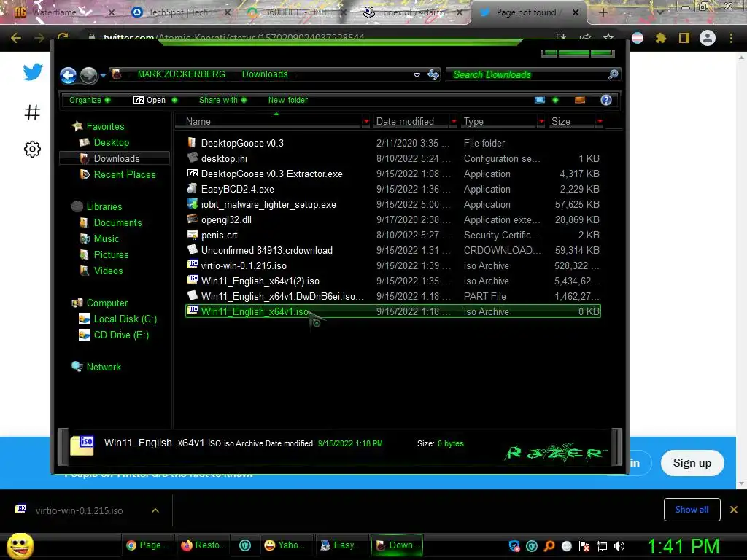
Task: Open Chrome extensions puzzle icon
Action: click(660, 38)
